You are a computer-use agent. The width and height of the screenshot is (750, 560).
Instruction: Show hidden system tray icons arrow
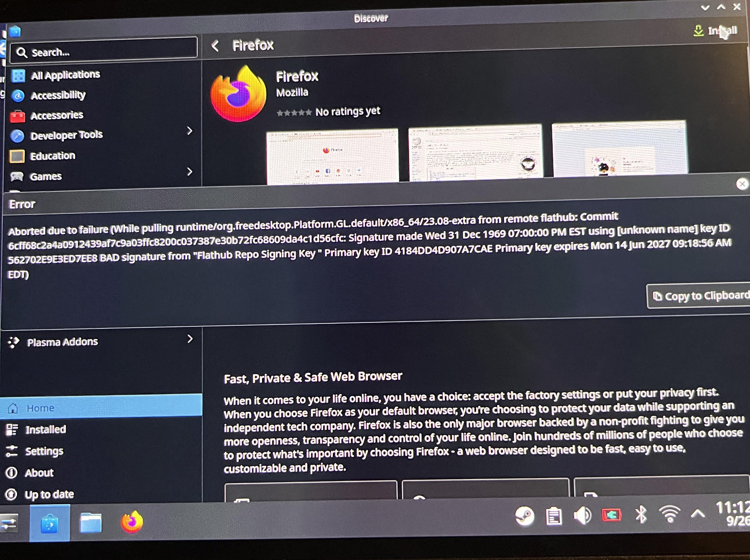[698, 514]
